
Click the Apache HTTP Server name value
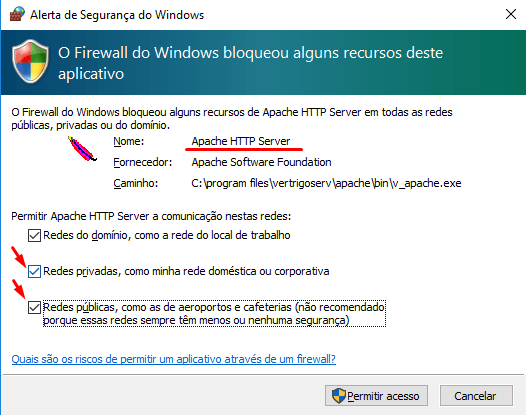pos(241,141)
